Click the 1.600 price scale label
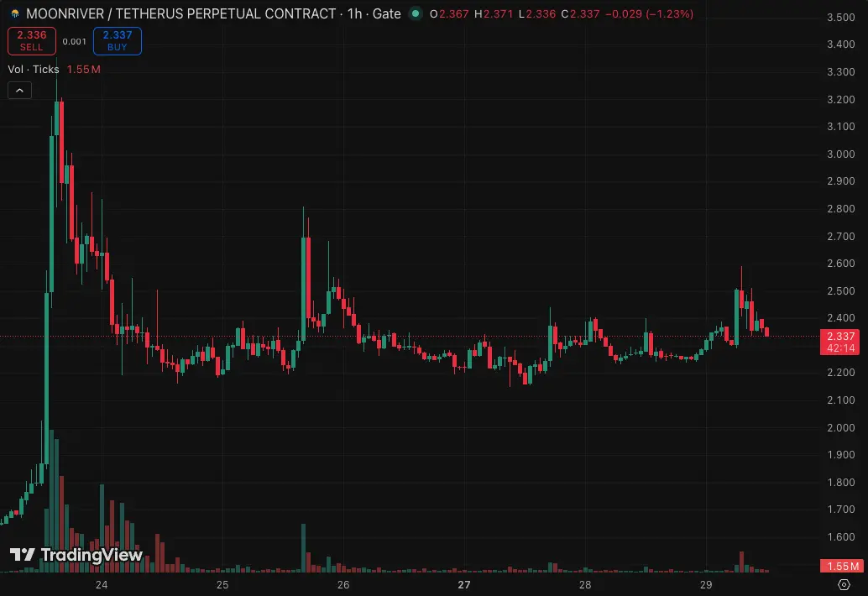Image resolution: width=868 pixels, height=596 pixels. (841, 536)
